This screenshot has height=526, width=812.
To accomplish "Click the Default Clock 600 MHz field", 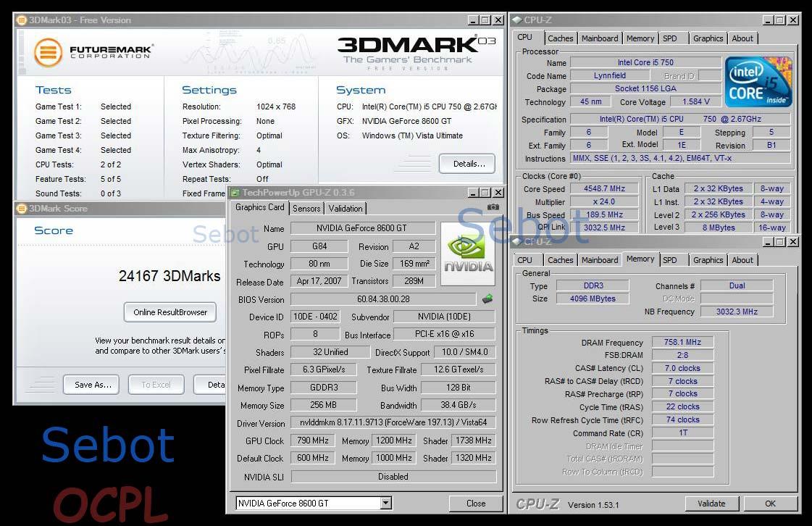I will [x=313, y=458].
